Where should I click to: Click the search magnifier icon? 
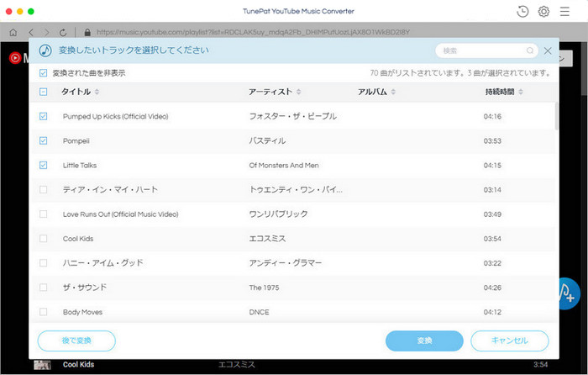pyautogui.click(x=530, y=50)
